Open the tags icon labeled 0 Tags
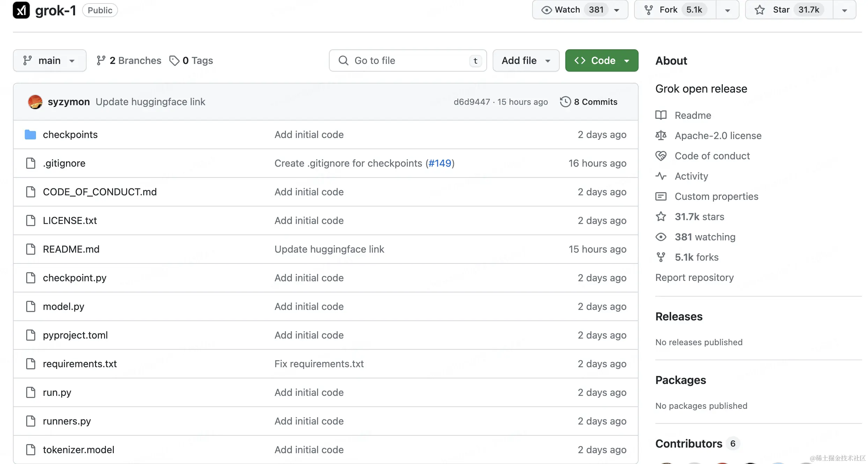 point(174,60)
